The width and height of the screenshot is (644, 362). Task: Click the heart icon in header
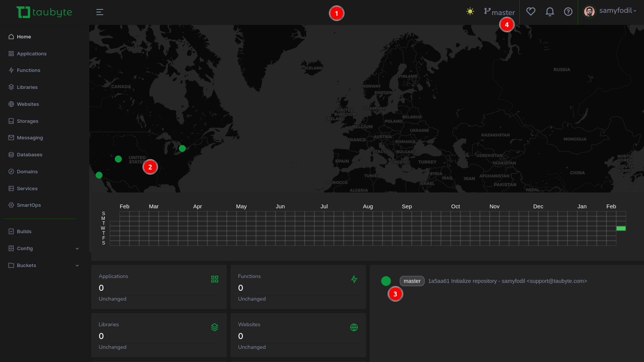pyautogui.click(x=531, y=12)
